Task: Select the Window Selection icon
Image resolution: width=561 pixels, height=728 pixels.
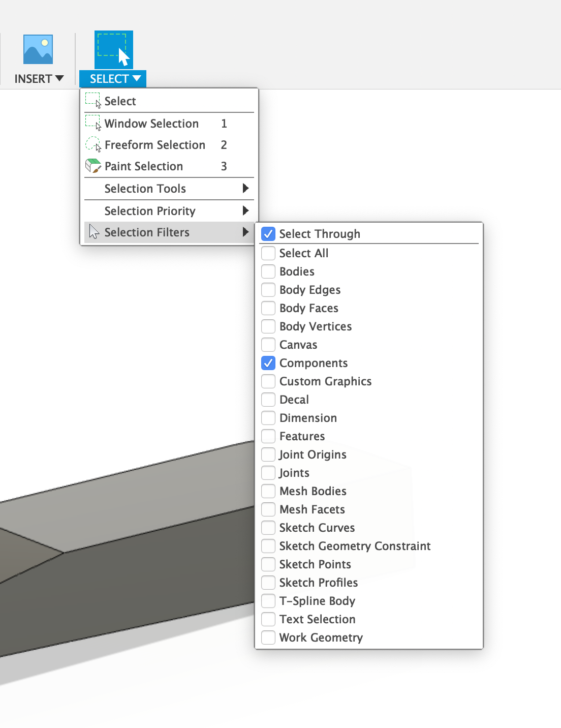Action: tap(92, 123)
